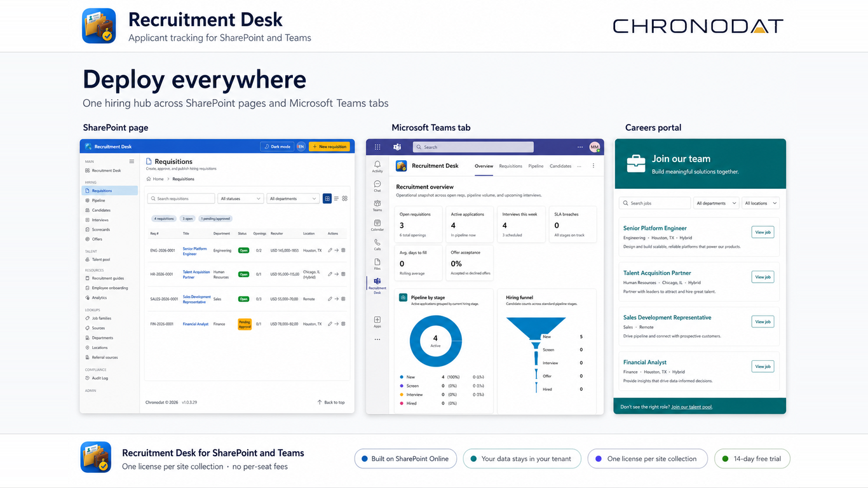868x488 pixels.
Task: View job for Talent Acquisition Partner
Action: tap(763, 277)
